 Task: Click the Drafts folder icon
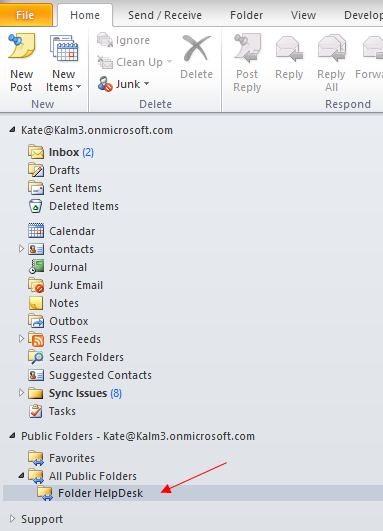[x=36, y=170]
